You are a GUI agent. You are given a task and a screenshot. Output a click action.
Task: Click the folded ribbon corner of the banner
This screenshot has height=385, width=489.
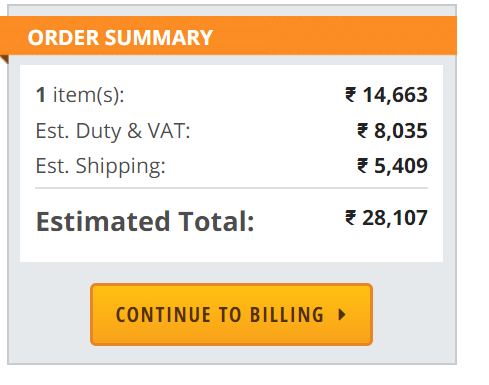pos(4,59)
